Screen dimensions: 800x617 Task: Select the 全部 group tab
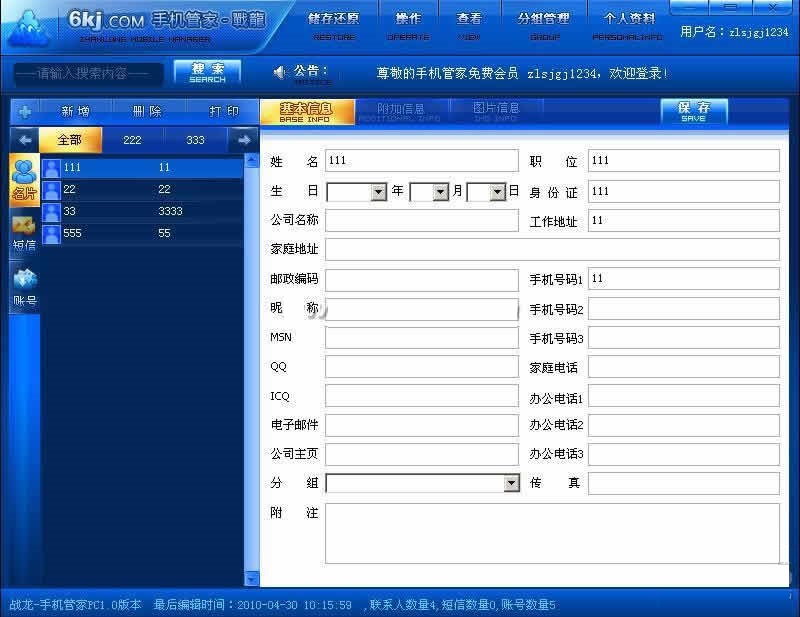tap(70, 140)
